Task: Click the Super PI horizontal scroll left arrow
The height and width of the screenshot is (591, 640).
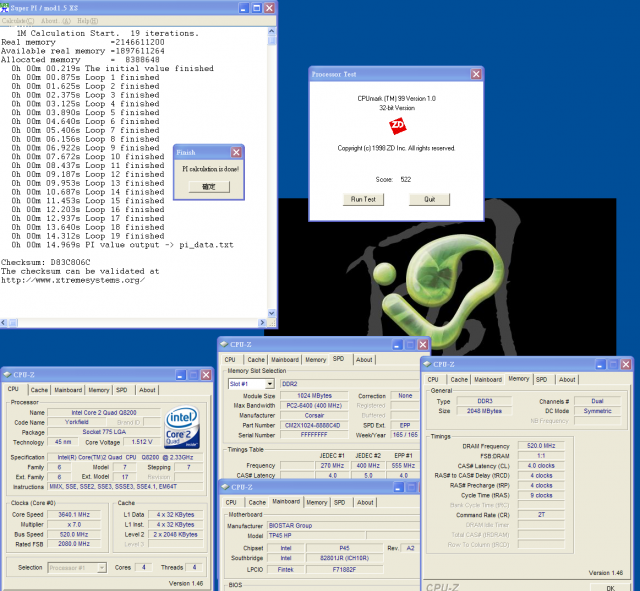Action: (4, 322)
